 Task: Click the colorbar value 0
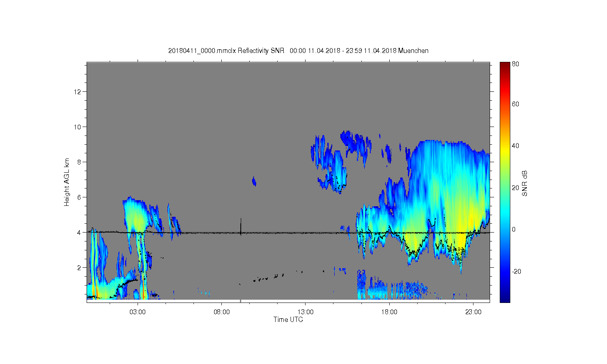pos(514,230)
